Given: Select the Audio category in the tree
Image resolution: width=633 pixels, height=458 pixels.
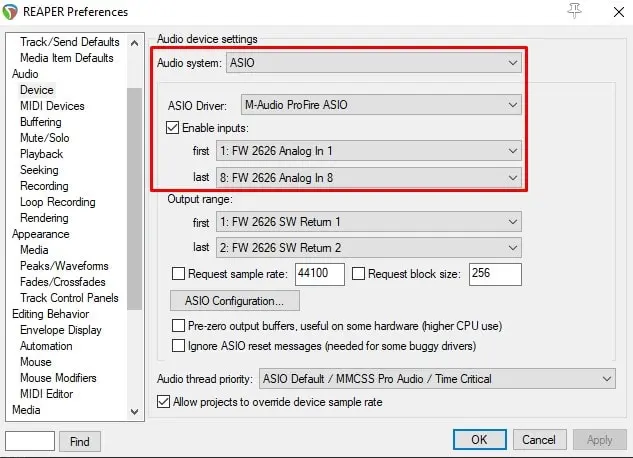Looking at the screenshot, I should [x=25, y=74].
